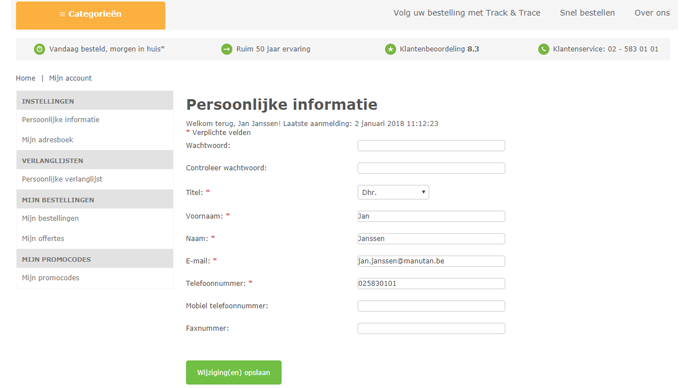Screen dimensions: 690x388
Task: Expand the Titel dropdown showing Dhr.
Action: pos(393,192)
